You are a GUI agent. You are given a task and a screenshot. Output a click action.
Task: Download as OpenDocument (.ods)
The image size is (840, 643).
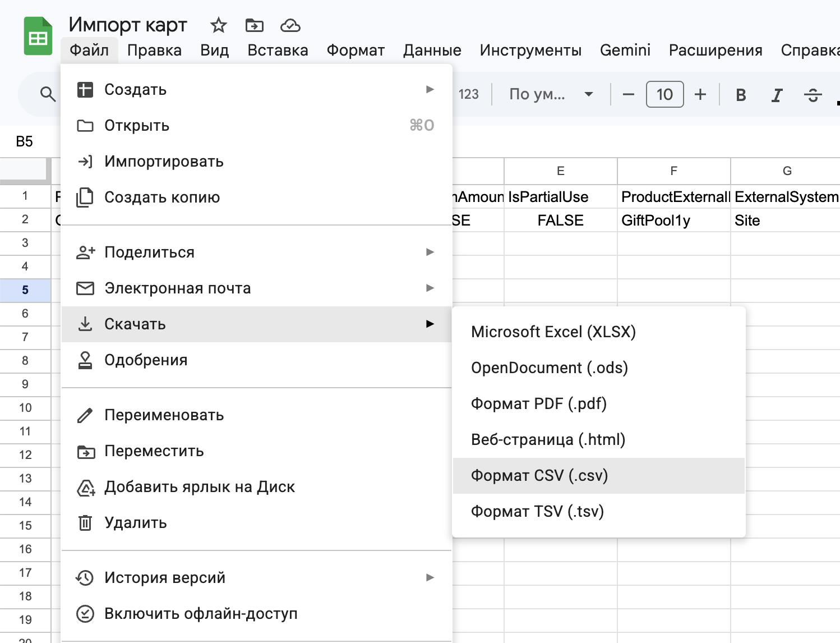(x=599, y=368)
